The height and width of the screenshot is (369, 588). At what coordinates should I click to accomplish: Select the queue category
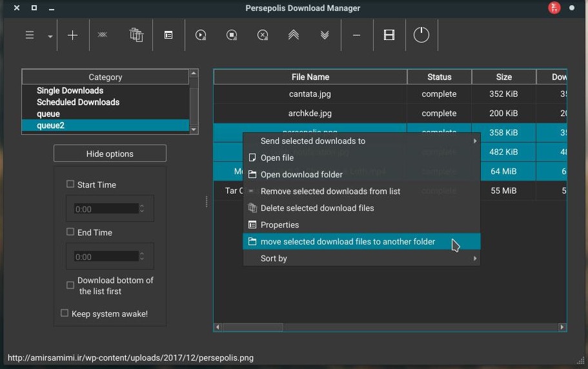[48, 114]
